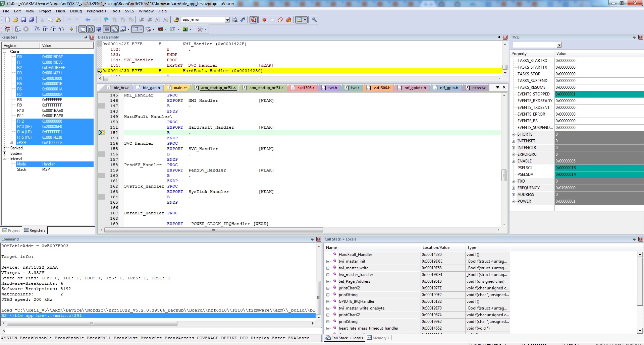Save the current file
The height and width of the screenshot is (345, 644).
click(23, 20)
